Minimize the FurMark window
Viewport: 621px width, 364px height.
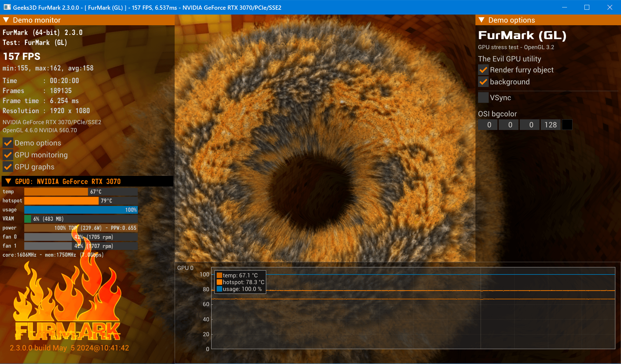click(565, 7)
